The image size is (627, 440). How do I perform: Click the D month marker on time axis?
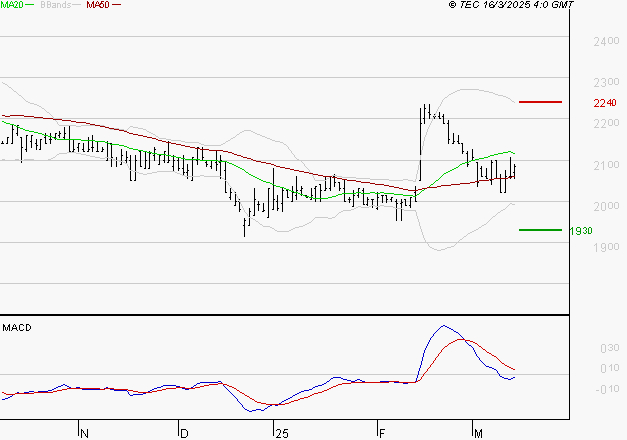183,433
